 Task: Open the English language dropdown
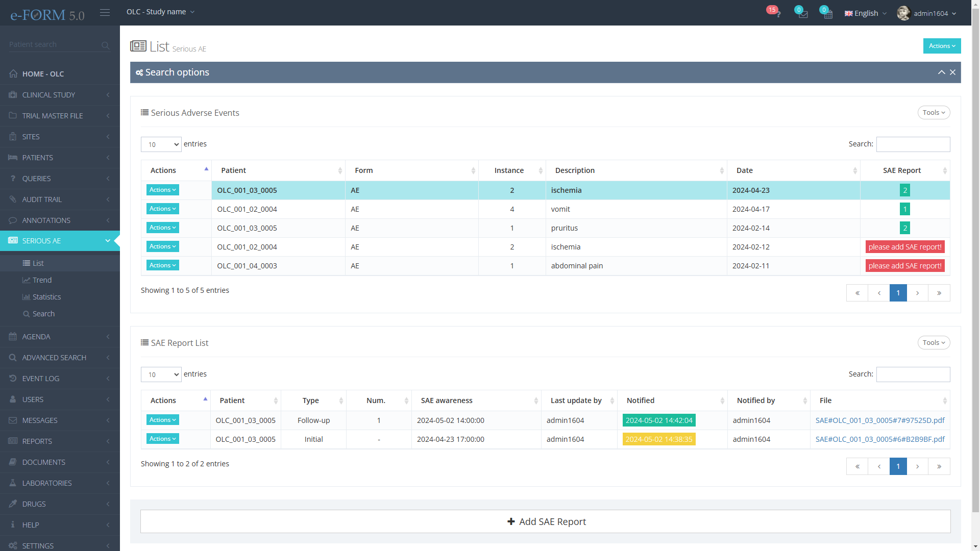click(866, 13)
